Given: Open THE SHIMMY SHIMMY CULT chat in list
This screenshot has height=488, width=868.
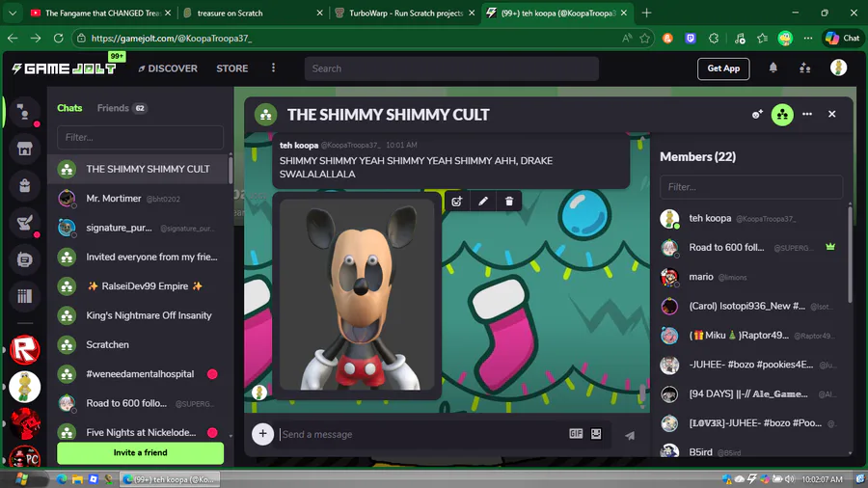Looking at the screenshot, I should click(140, 169).
